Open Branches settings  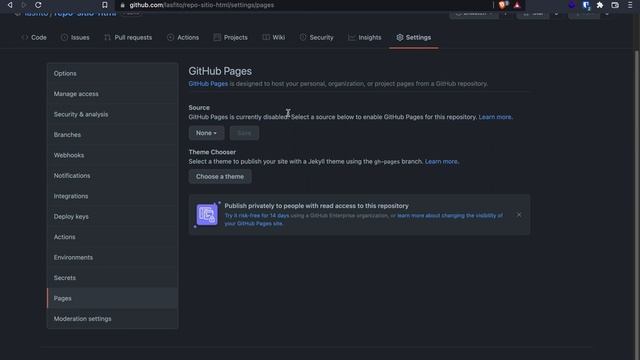pyautogui.click(x=112, y=135)
